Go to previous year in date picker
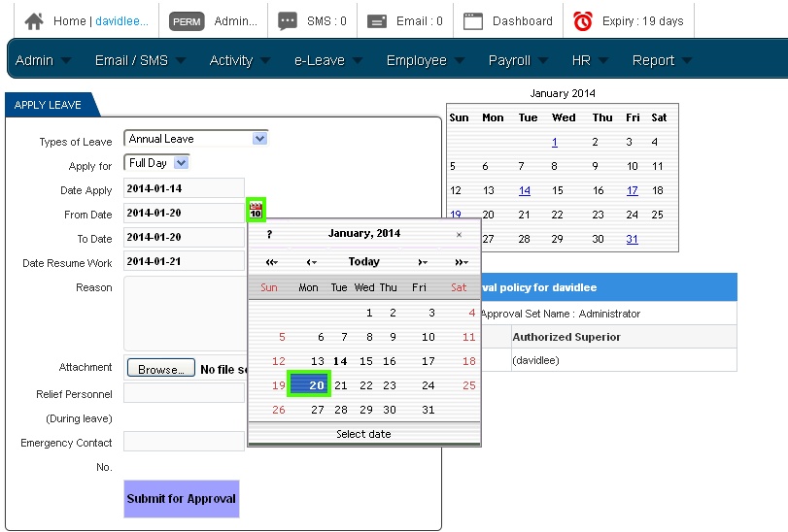788x532 pixels. click(272, 262)
